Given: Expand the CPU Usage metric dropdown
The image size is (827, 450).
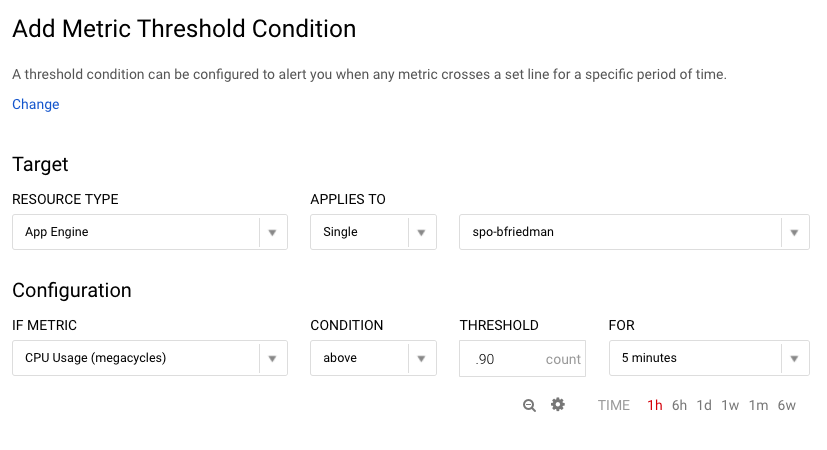Looking at the screenshot, I should pos(272,358).
